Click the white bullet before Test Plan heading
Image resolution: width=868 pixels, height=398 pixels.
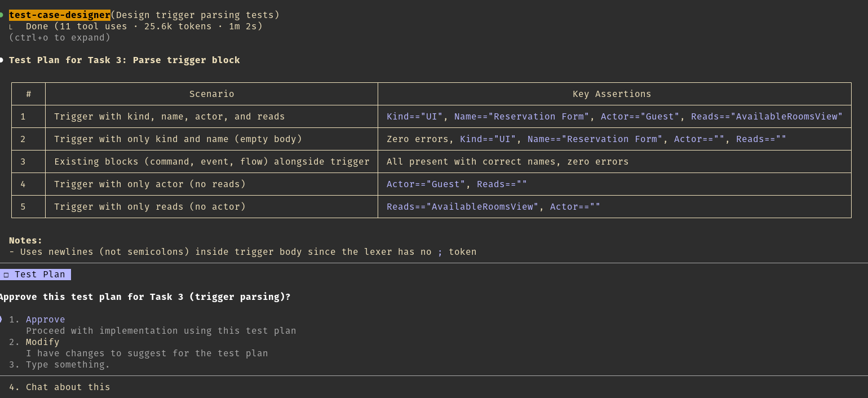[2, 60]
